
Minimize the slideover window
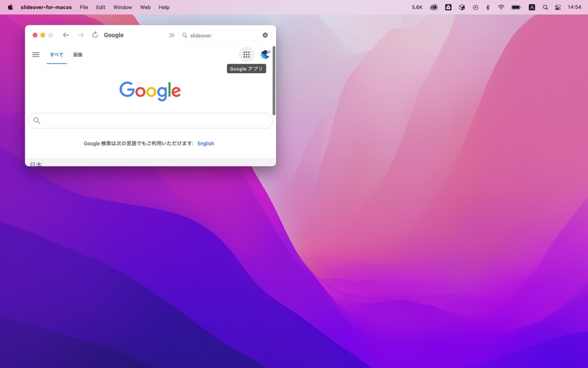[43, 35]
